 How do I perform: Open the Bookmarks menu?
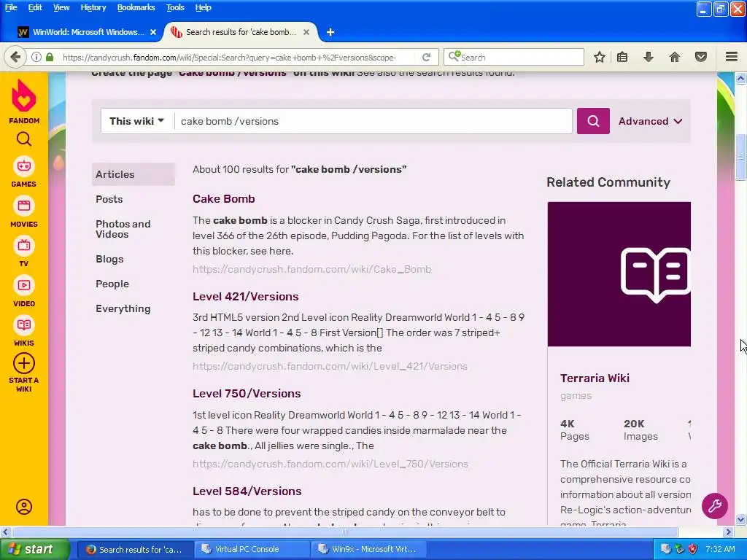click(x=136, y=7)
